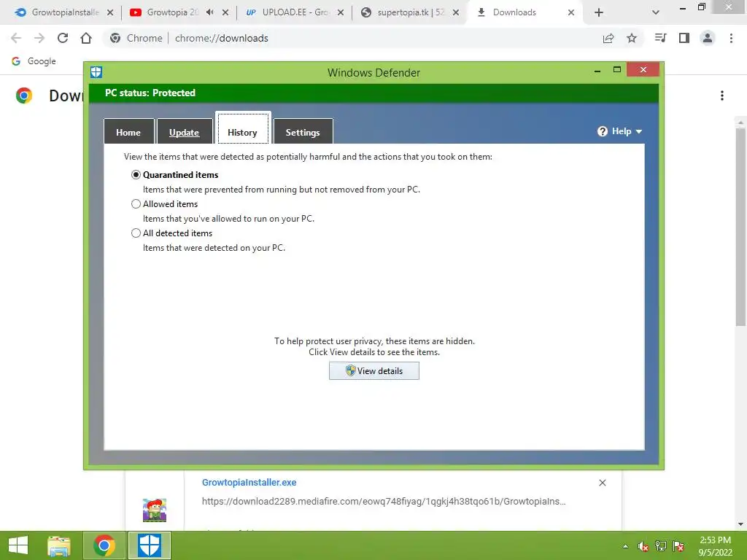Open a new Chrome tab

(599, 12)
